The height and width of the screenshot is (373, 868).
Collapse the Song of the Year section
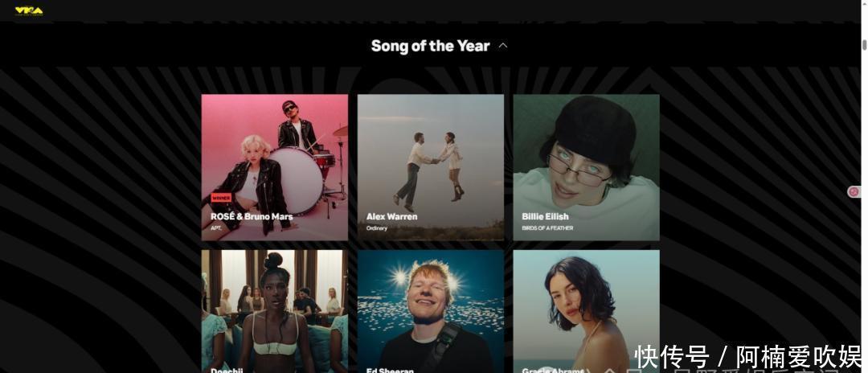pyautogui.click(x=502, y=46)
